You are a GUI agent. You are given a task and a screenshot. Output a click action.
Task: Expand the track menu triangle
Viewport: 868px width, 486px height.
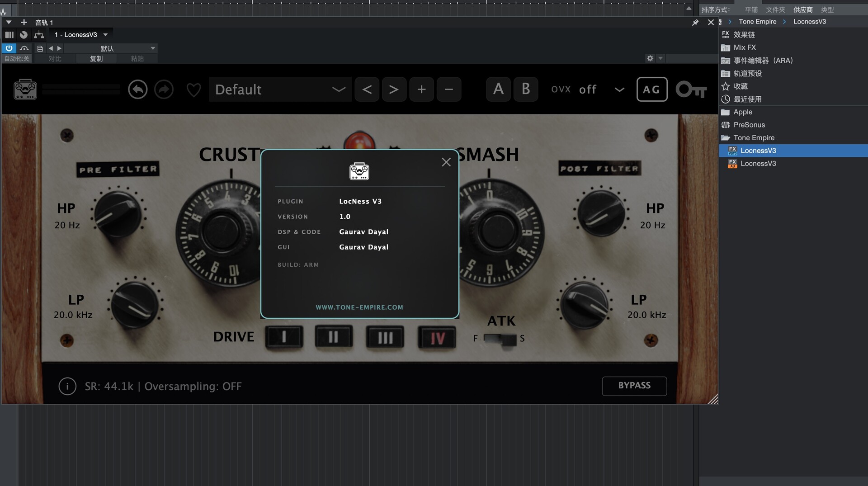[x=9, y=22]
